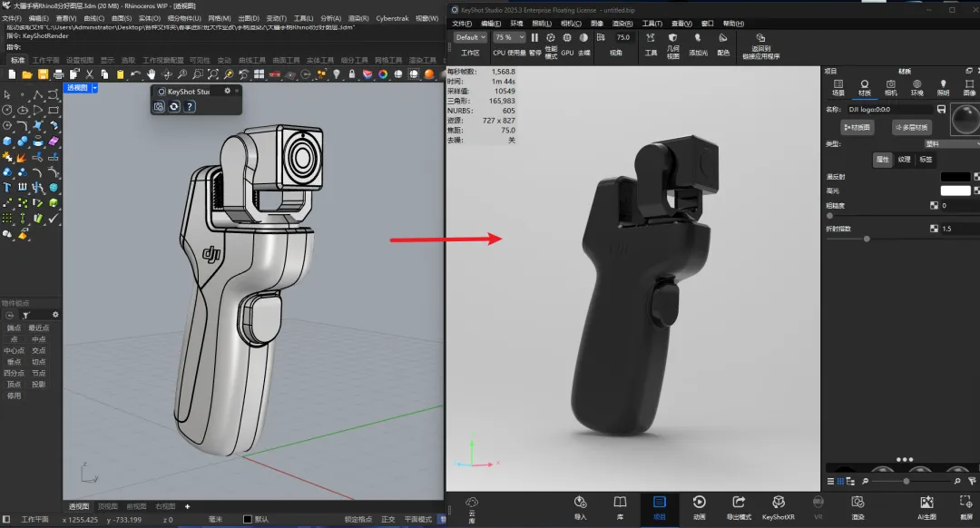
Task: Click the orange render sphere icon in Rhino
Action: 428,74
